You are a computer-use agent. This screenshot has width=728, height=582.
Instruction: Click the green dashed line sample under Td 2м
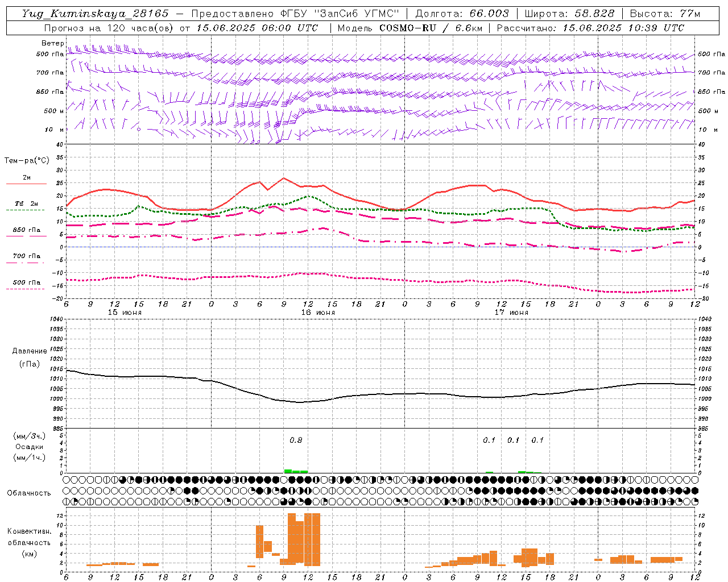(26, 210)
